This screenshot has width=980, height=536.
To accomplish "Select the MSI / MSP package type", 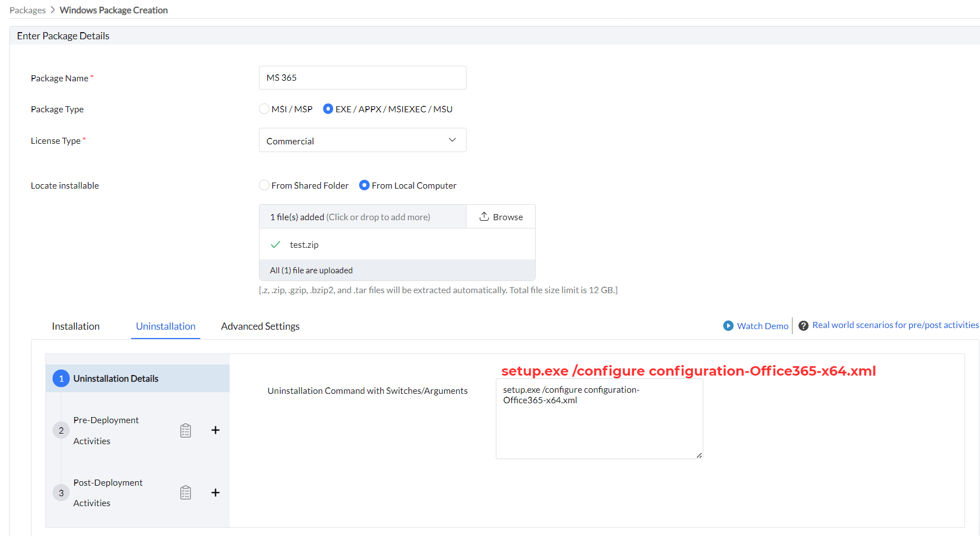I will coord(265,109).
